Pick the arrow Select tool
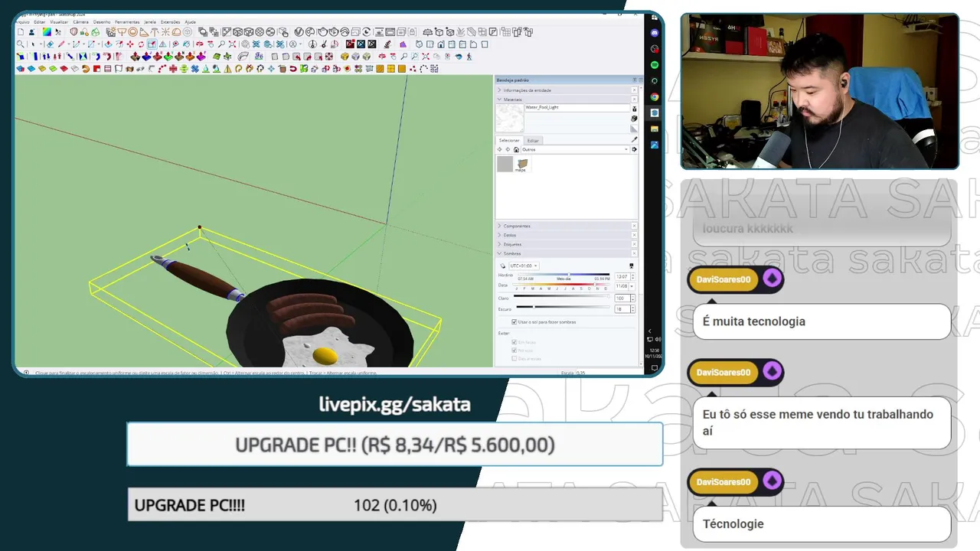The height and width of the screenshot is (551, 980). [33, 44]
